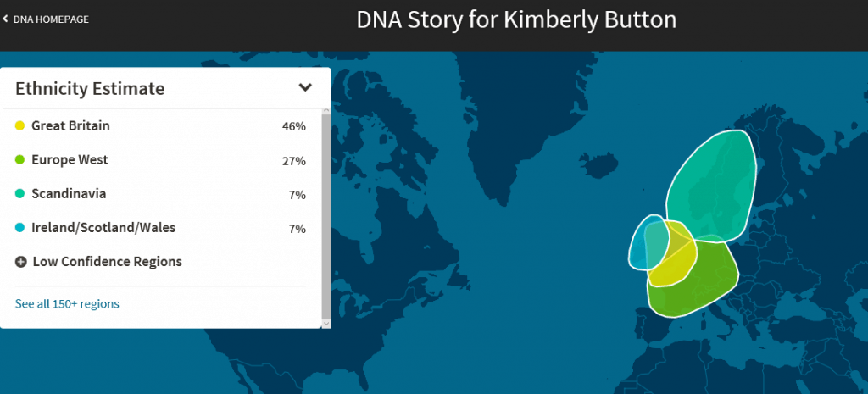
Task: Open the Ireland/Scotland/Wales ethnicity row
Action: 160,228
